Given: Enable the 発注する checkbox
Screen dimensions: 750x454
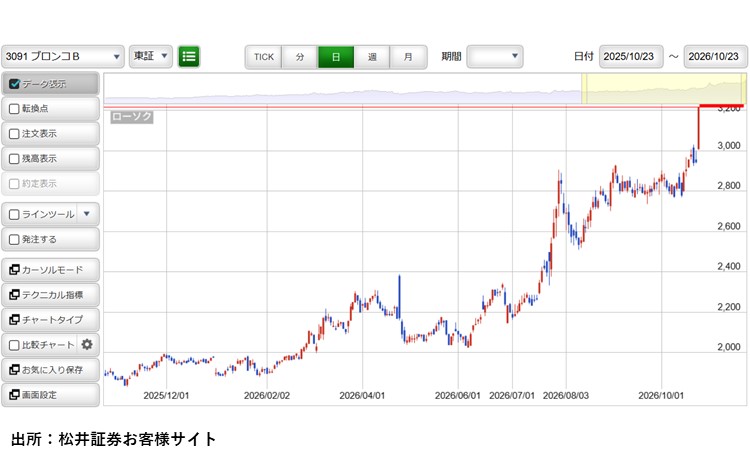Looking at the screenshot, I should coord(14,239).
